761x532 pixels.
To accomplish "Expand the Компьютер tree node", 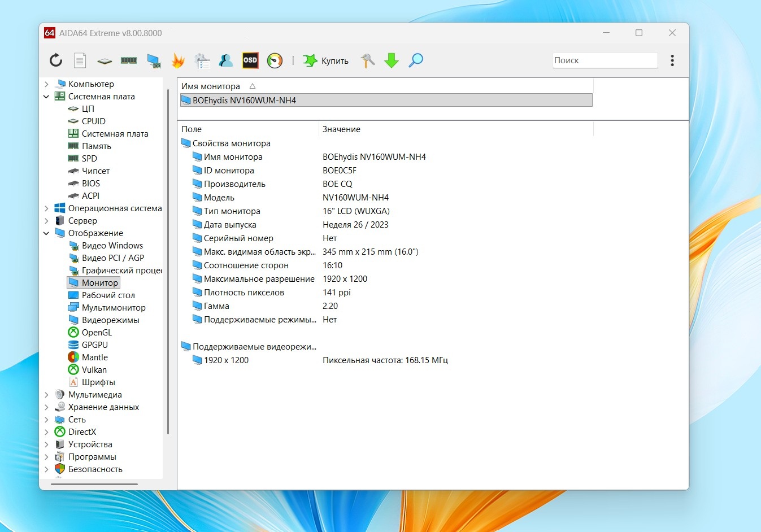I will [46, 84].
